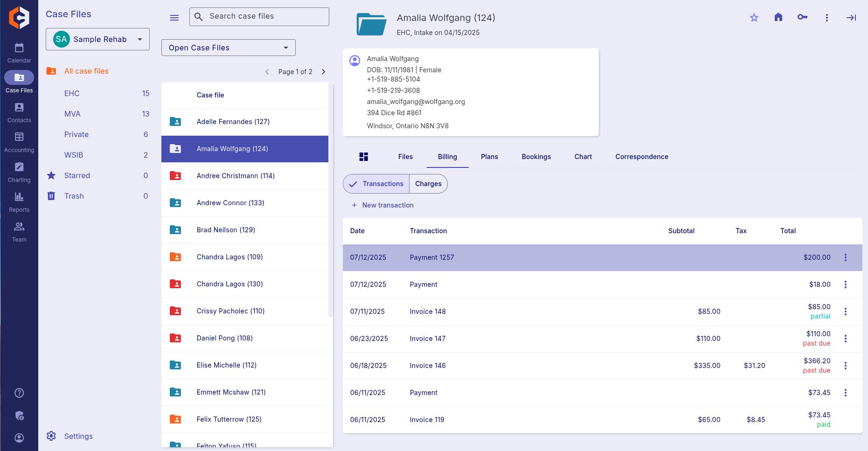Go to Accounting in the sidebar

pos(19,142)
